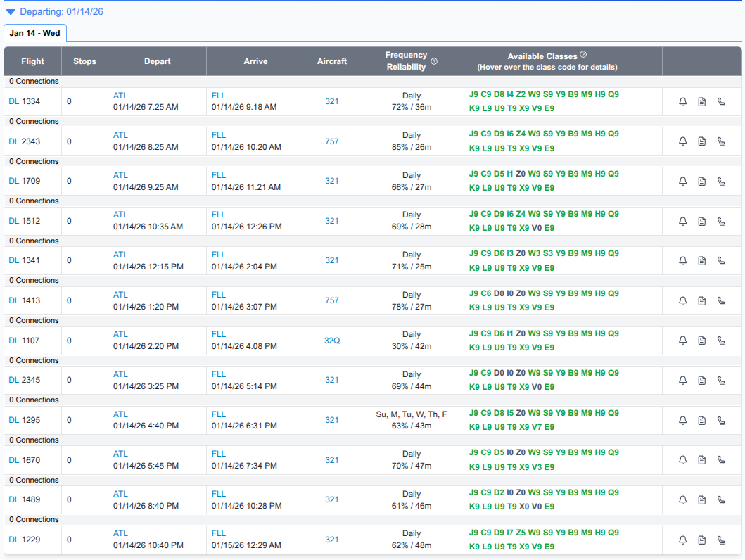Image resolution: width=745 pixels, height=560 pixels.
Task: Click the 32Q aircraft link for DL 1107
Action: pos(331,340)
